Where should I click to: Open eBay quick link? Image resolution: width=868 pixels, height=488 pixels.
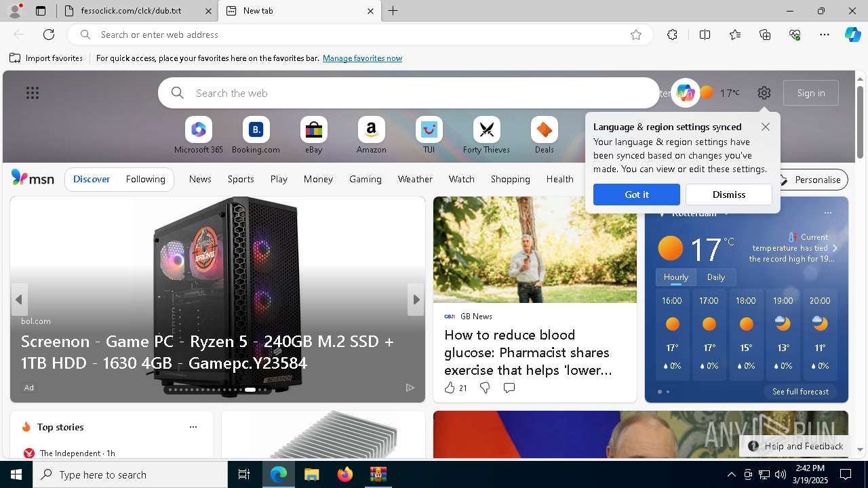pyautogui.click(x=313, y=136)
